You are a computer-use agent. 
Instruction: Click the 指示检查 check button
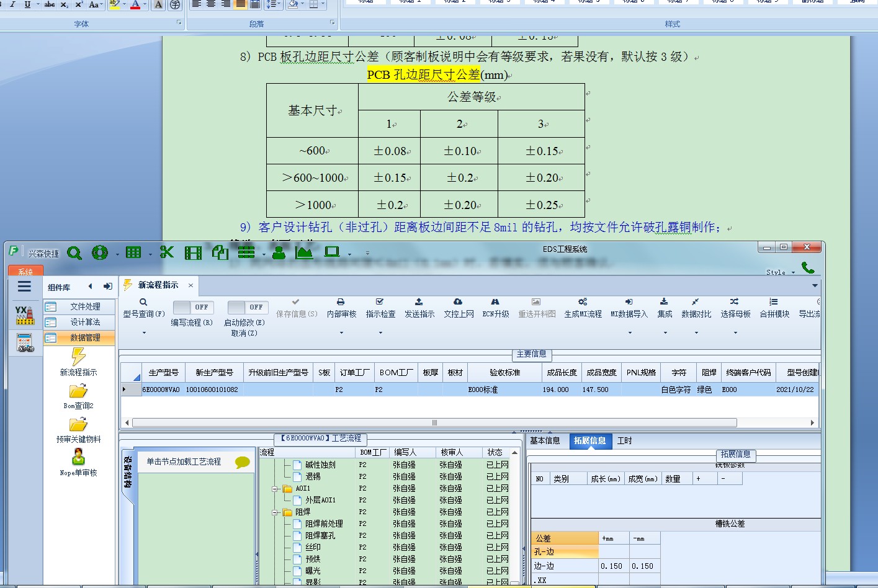tap(380, 308)
